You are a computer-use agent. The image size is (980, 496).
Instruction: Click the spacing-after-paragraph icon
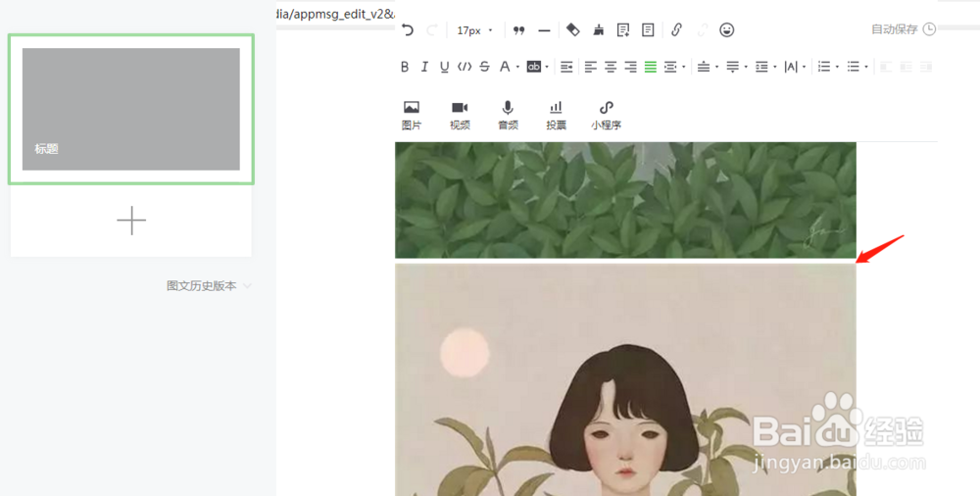pos(732,67)
